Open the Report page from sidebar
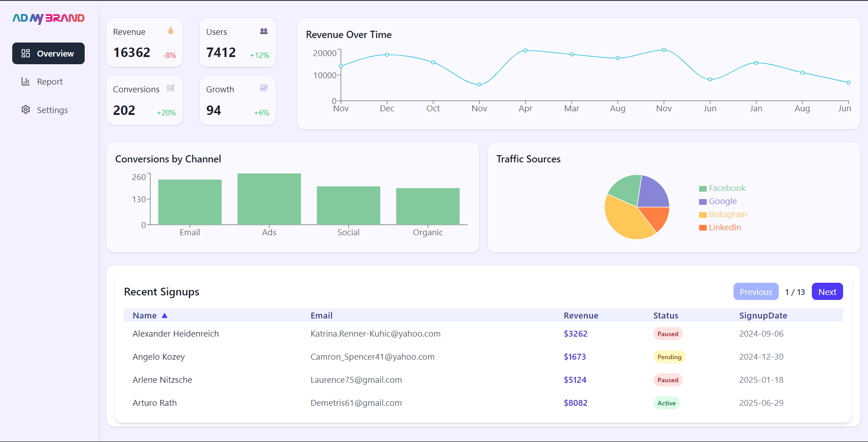The width and height of the screenshot is (868, 442). click(48, 81)
